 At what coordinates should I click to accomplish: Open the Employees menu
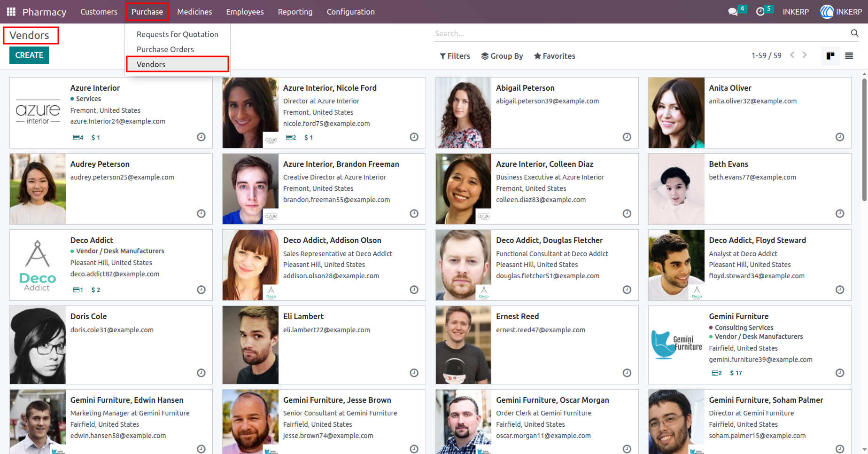[245, 12]
